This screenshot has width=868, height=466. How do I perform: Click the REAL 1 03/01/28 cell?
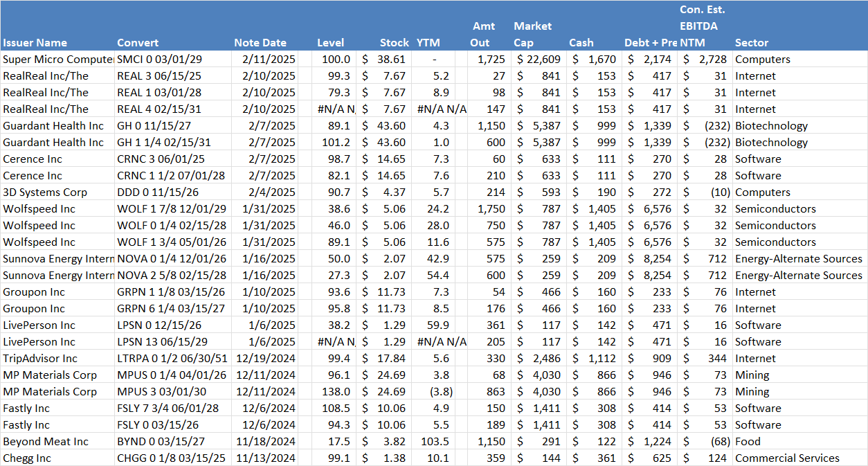pos(172,93)
